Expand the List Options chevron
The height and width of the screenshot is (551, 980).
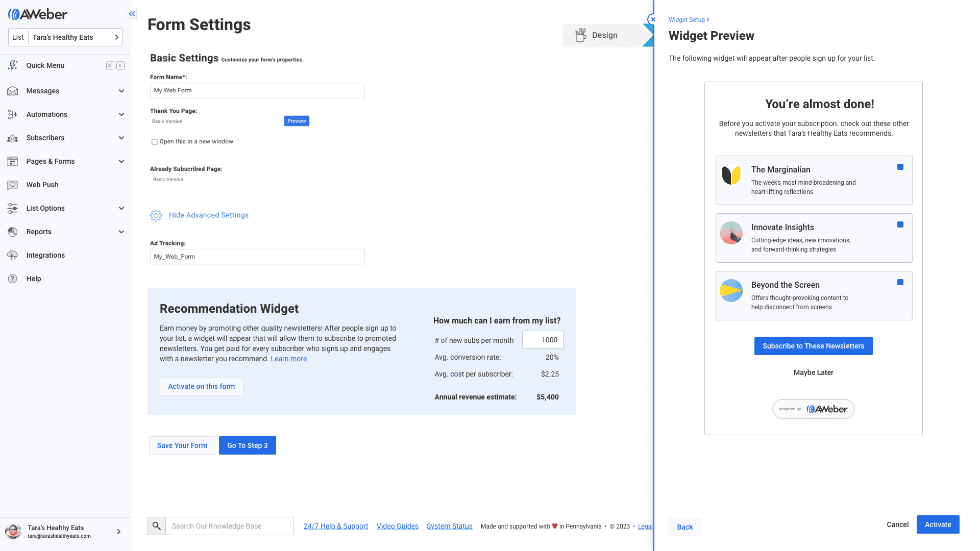121,208
